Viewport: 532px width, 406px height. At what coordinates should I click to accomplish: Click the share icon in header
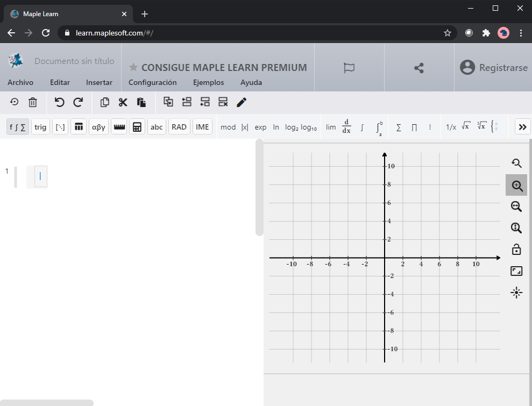click(x=419, y=68)
